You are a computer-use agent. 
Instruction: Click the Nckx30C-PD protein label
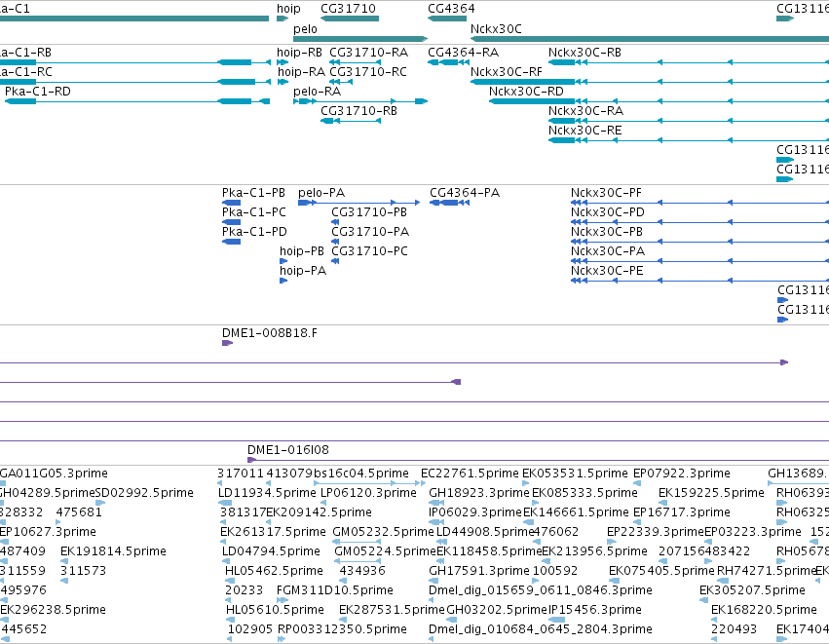[608, 212]
